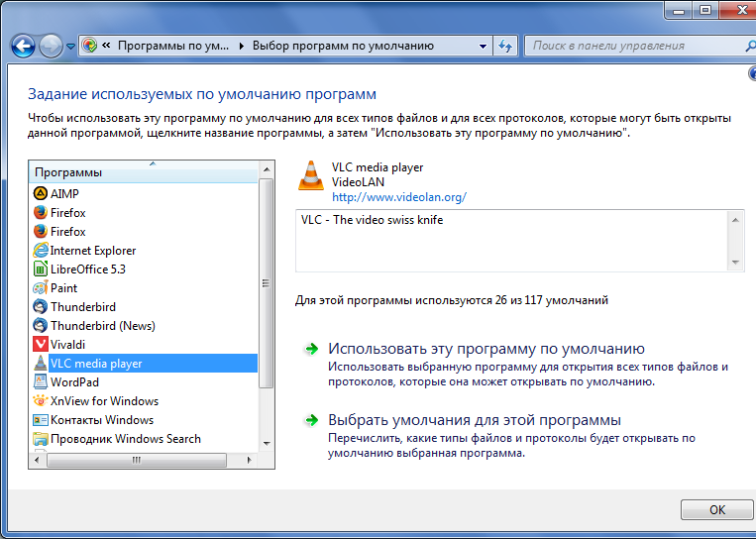Click the Контакты Windows icon
Image resolution: width=756 pixels, height=539 pixels.
point(41,420)
